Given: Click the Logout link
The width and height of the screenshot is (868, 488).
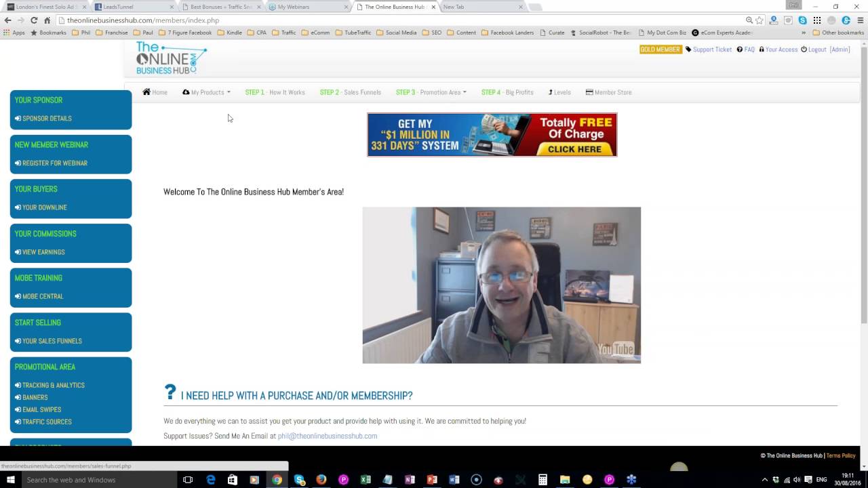Looking at the screenshot, I should click(x=814, y=49).
